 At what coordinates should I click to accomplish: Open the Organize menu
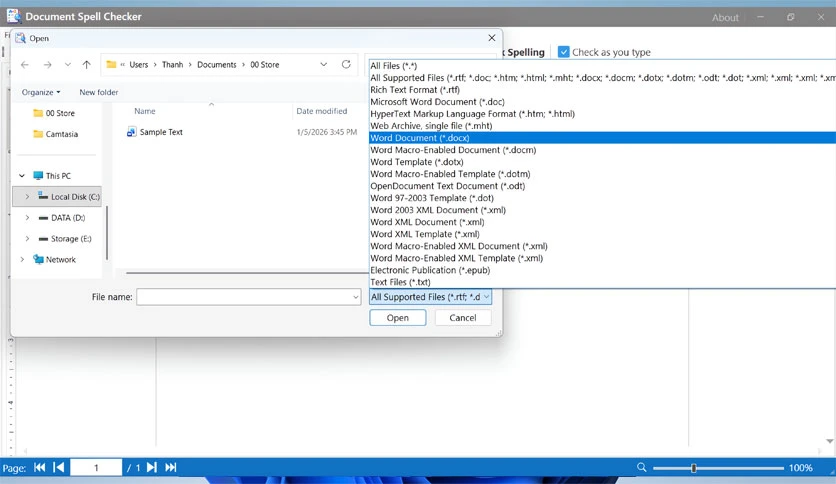[41, 92]
